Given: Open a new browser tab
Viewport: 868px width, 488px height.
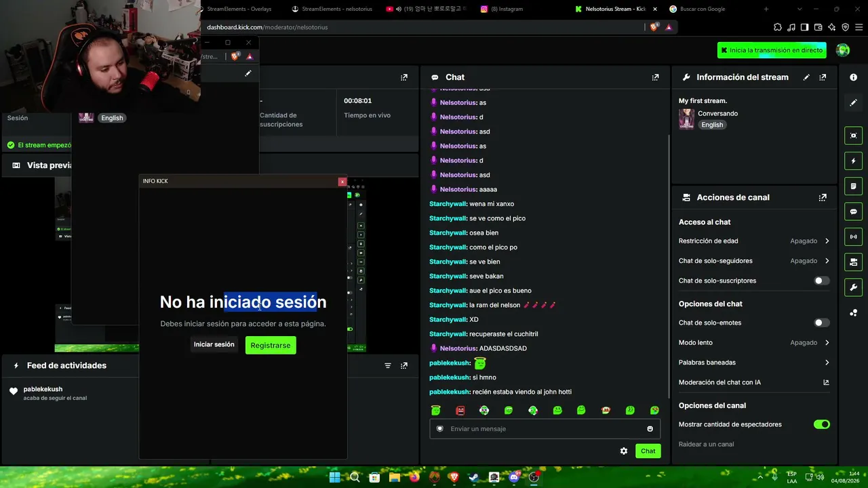Looking at the screenshot, I should pyautogui.click(x=766, y=9).
